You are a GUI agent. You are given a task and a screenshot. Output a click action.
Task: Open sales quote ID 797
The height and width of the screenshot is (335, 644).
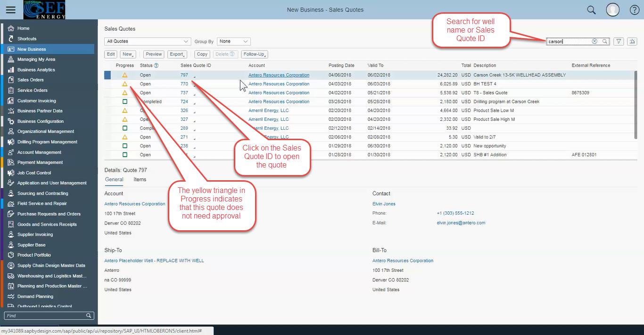point(184,75)
